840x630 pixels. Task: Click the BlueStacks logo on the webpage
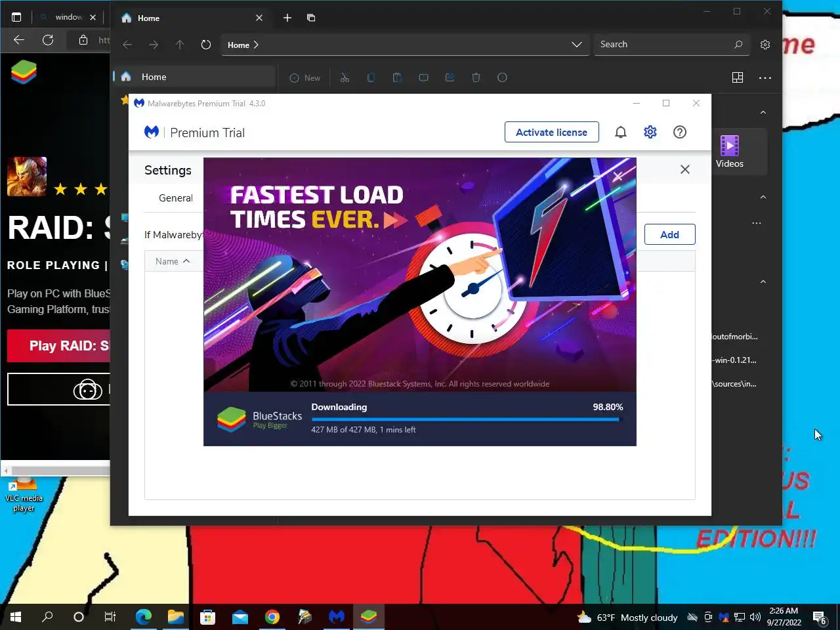[x=24, y=72]
